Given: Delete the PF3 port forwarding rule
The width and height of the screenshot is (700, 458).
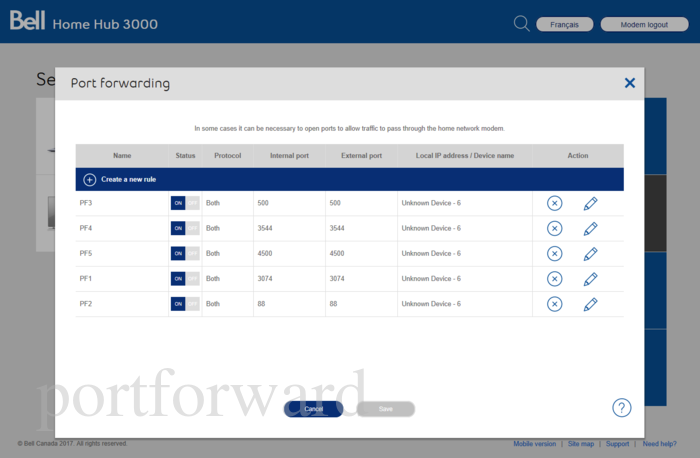Looking at the screenshot, I should [555, 203].
